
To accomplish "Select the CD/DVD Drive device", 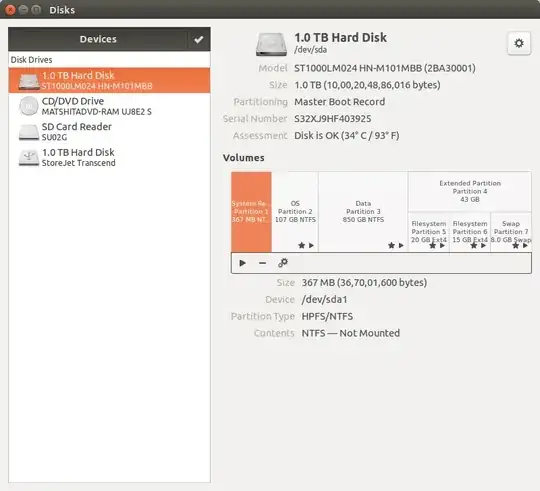I will 109,106.
